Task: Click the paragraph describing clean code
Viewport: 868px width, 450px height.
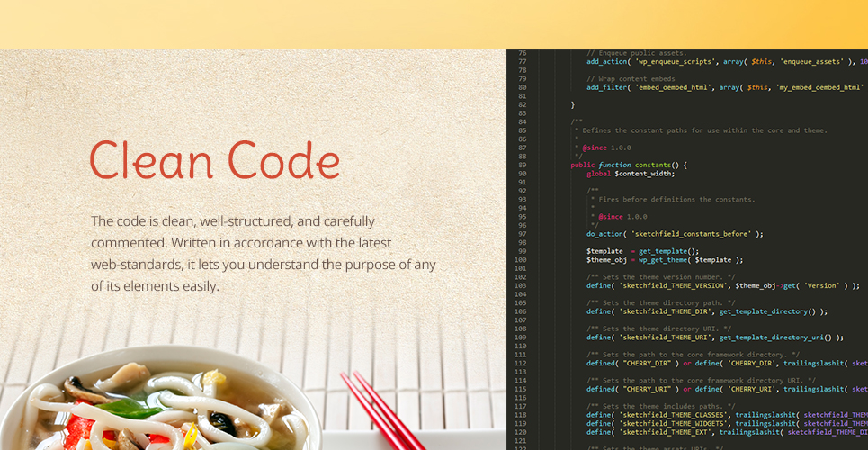Action: point(264,254)
